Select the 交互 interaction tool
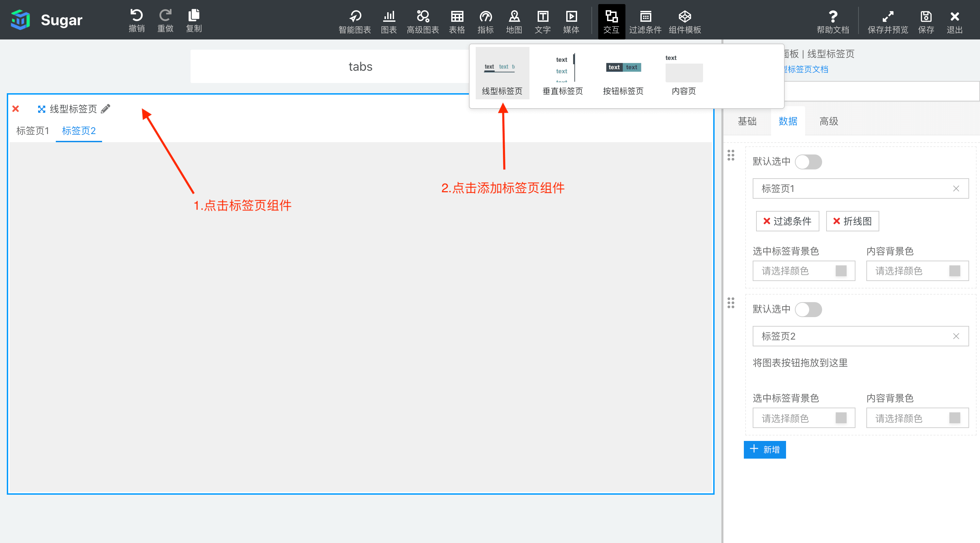980x543 pixels. 611,22
